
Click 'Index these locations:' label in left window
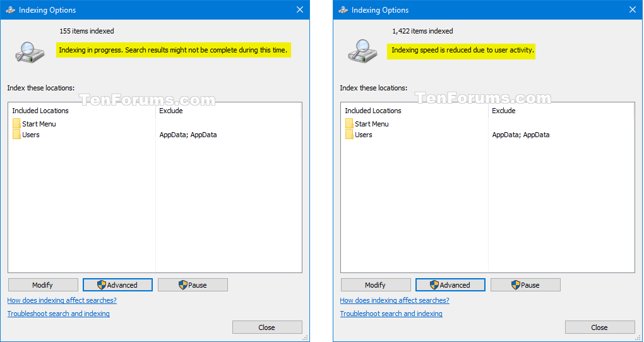click(x=40, y=88)
